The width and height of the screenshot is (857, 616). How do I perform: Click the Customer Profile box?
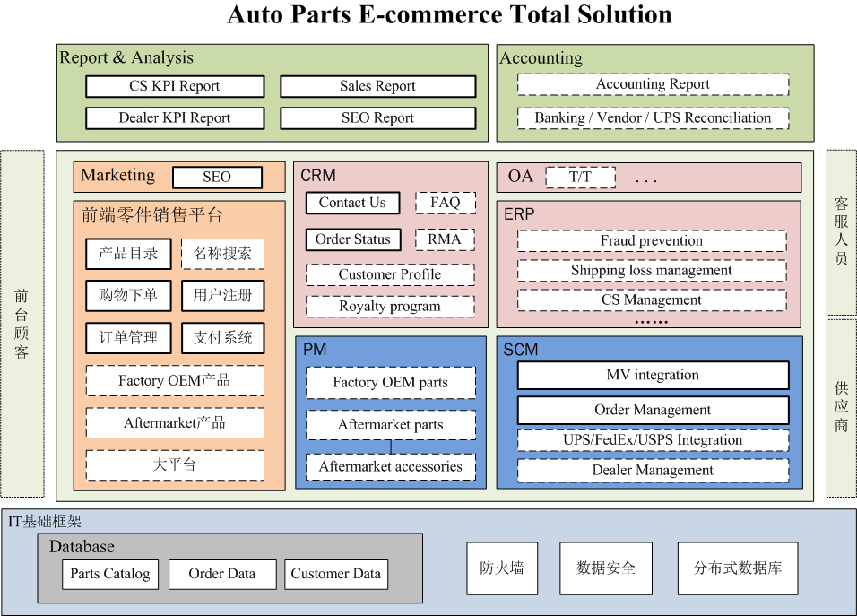[390, 274]
